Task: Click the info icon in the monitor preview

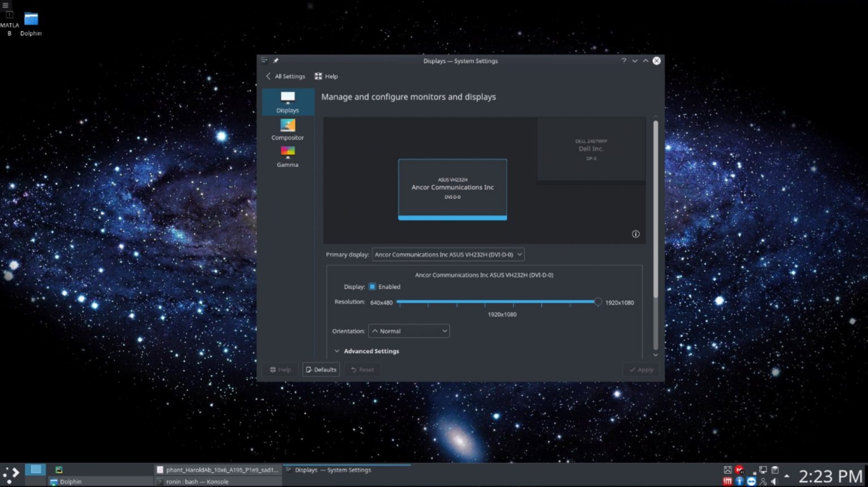Action: (636, 234)
